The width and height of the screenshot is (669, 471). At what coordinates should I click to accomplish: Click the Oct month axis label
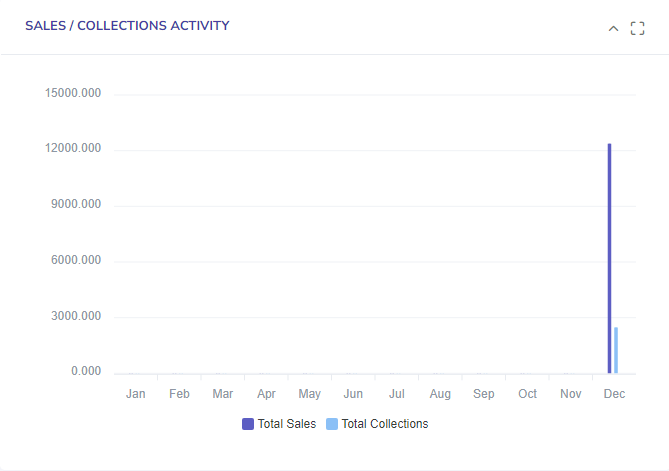[x=527, y=394]
